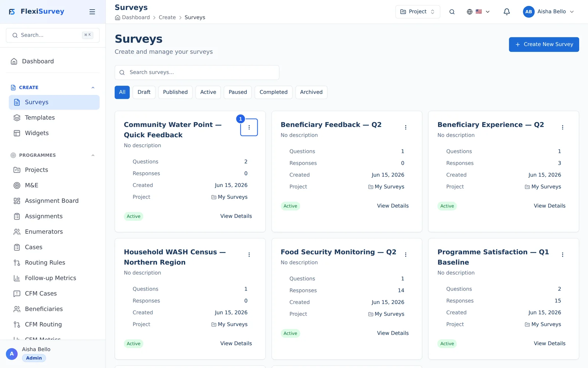Screen dimensions: 588x368
Task: Collapse the PROGRAMMES section
Action: (93, 155)
